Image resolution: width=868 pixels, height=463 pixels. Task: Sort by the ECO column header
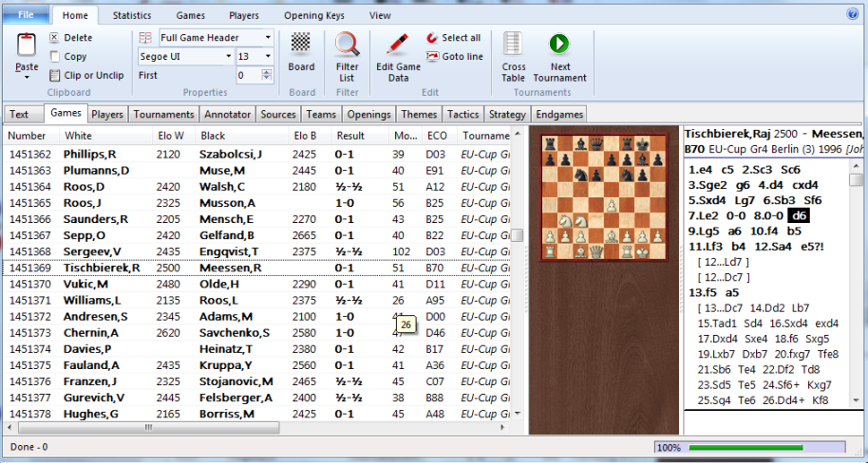pyautogui.click(x=440, y=136)
